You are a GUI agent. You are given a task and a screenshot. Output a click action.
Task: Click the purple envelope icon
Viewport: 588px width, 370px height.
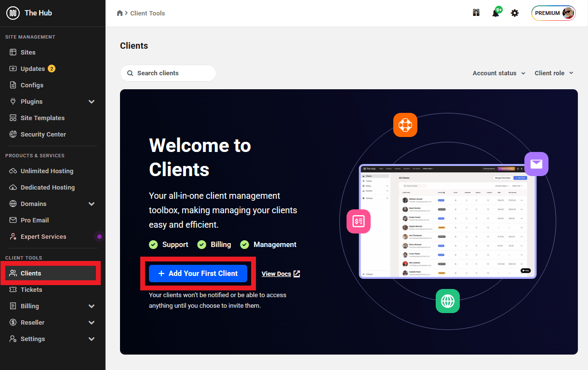click(536, 164)
